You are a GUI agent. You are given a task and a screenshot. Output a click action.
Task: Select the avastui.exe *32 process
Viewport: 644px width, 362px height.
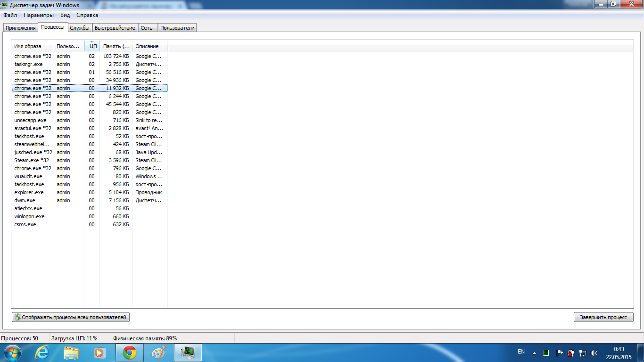point(90,128)
